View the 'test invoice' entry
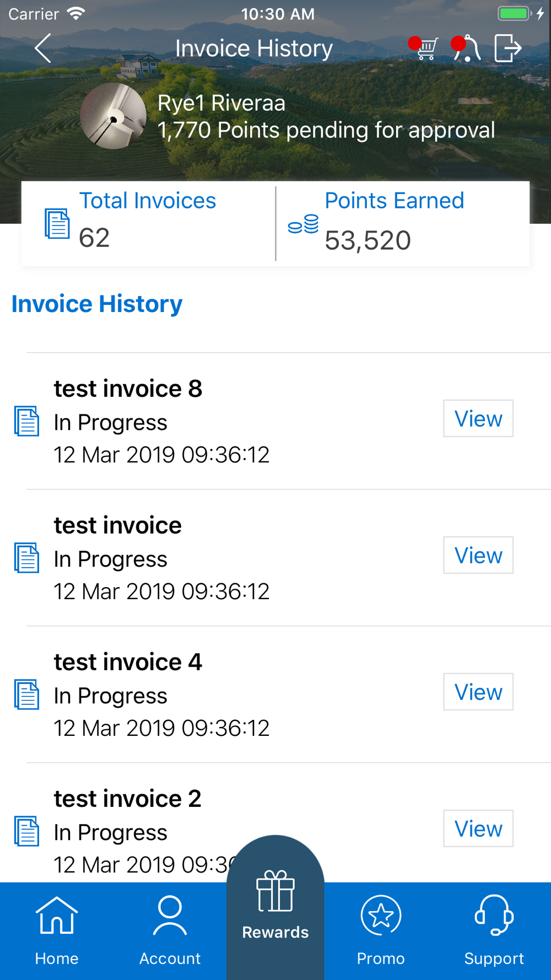Viewport: 551px width, 980px height. [478, 555]
